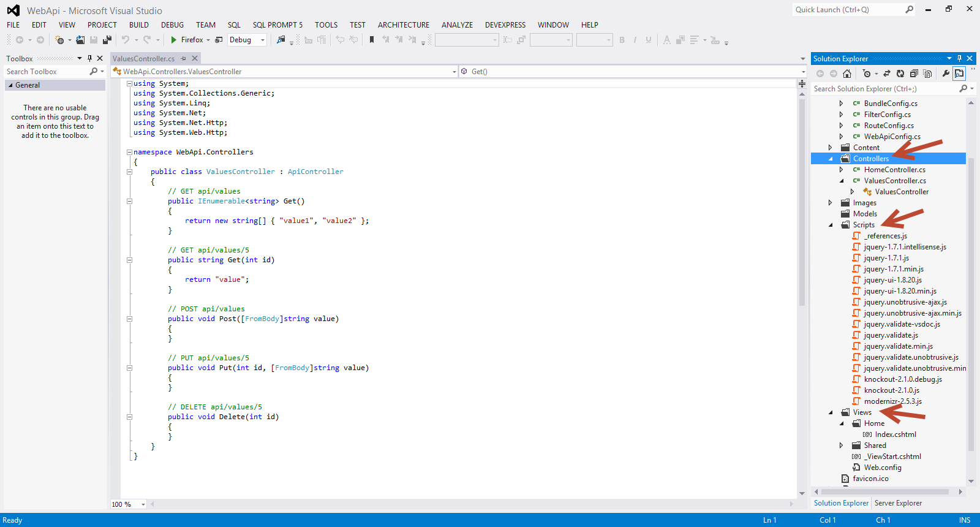The height and width of the screenshot is (527, 980).
Task: Click the Home icon in Solution Explorer
Action: 847,74
